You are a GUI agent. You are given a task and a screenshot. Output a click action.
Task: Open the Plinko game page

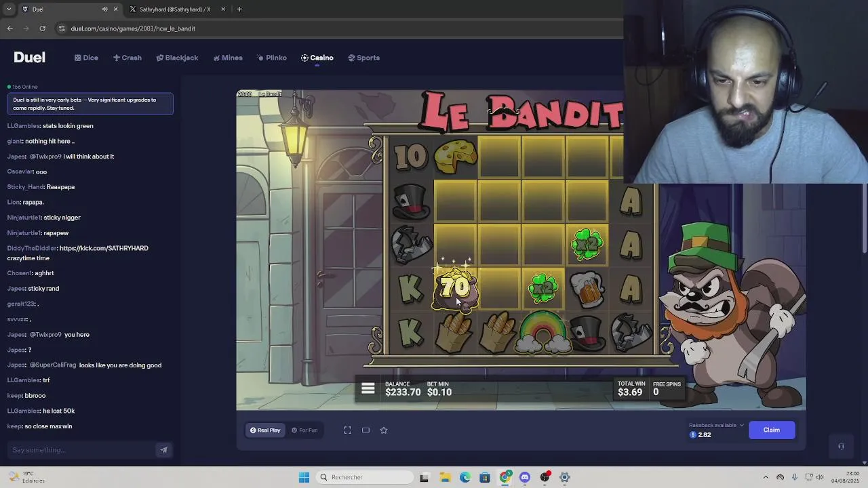[271, 58]
